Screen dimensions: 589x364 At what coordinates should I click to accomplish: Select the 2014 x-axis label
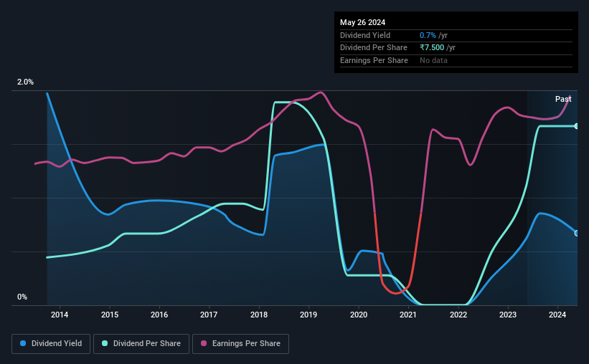[x=60, y=315]
